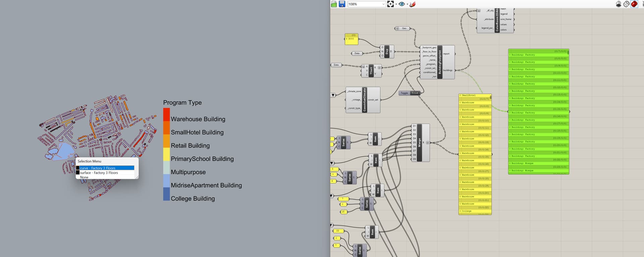This screenshot has height=257, width=644.
Task: Click the Program Type legend title
Action: 182,102
